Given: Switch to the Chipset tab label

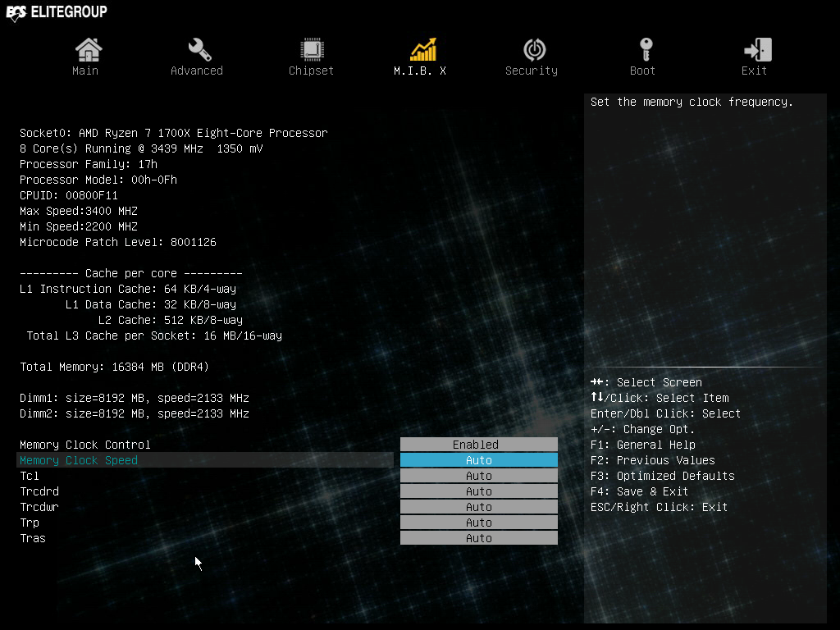Looking at the screenshot, I should [311, 71].
